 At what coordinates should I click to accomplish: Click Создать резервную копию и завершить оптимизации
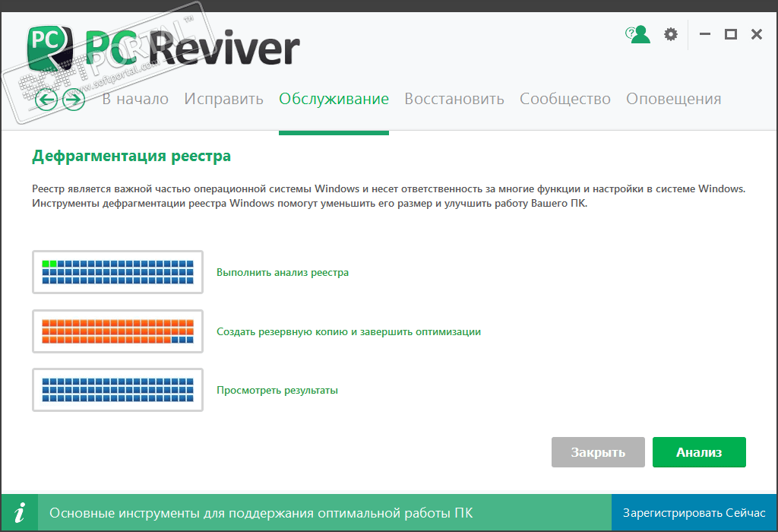[348, 331]
